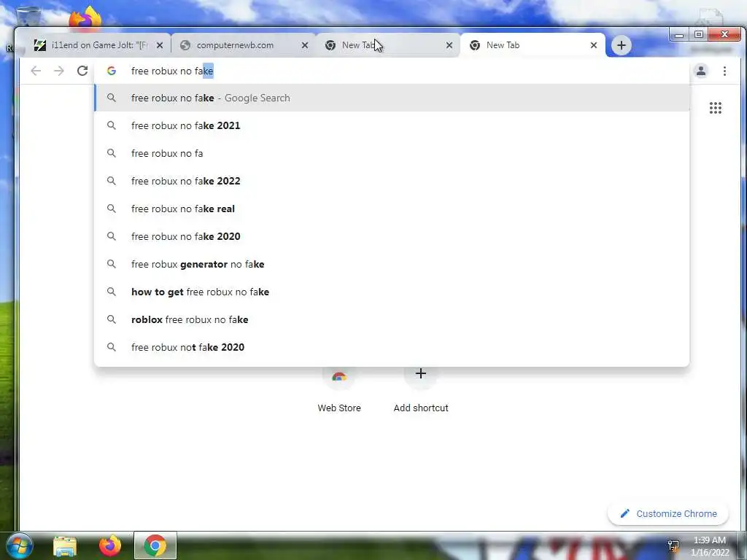
Task: Pick suggestion 'free robux no fake real'
Action: (392, 209)
